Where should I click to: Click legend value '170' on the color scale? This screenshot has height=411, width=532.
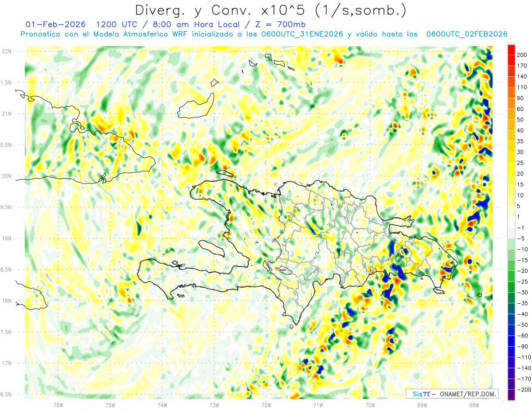point(522,66)
